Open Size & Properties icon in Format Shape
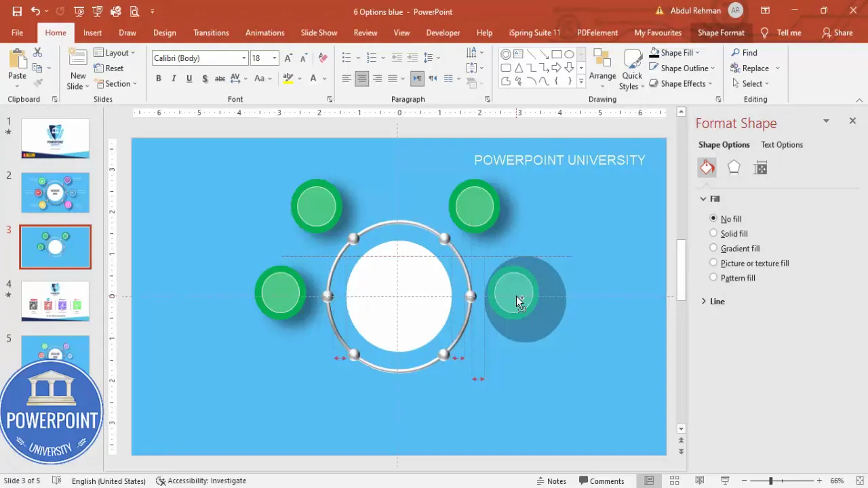 click(x=760, y=167)
